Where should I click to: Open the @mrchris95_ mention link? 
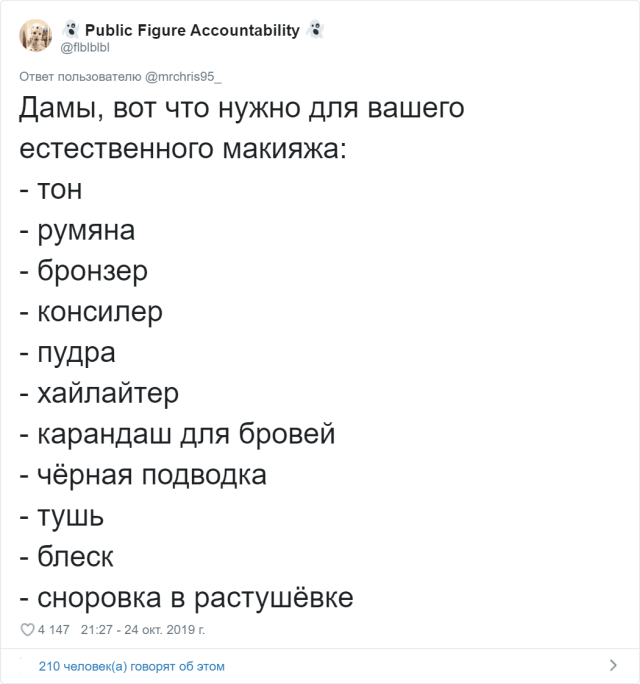click(183, 77)
